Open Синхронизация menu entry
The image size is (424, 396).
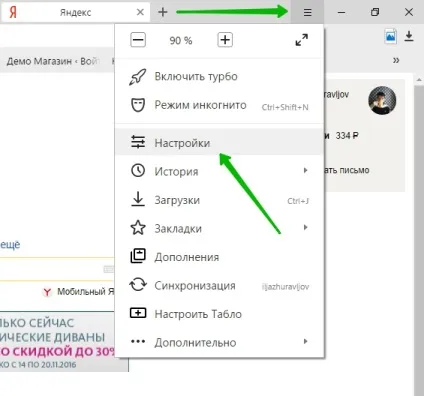point(219,285)
